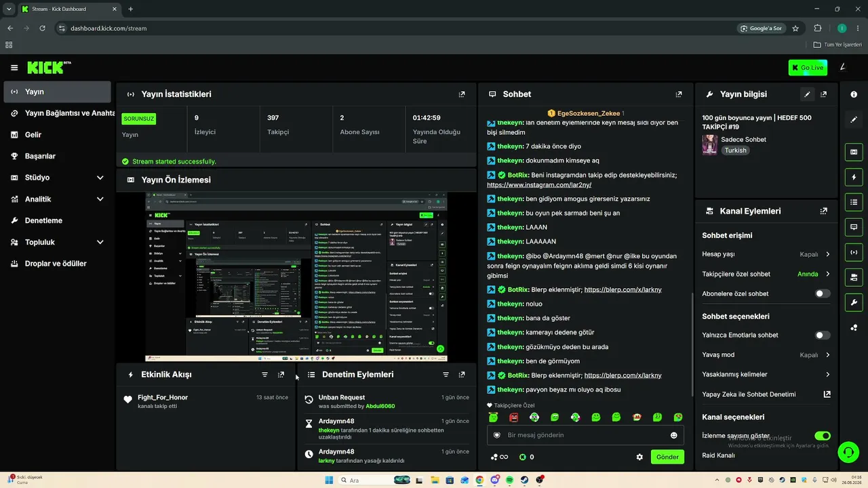Click the pencil icon in right toolbar
868x488 pixels.
(x=854, y=119)
